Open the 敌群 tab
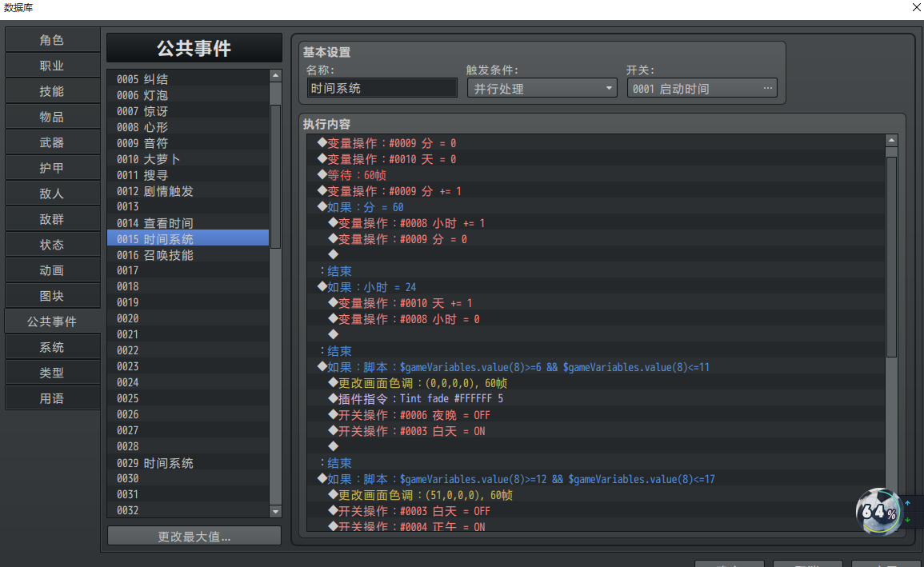This screenshot has height=567, width=924. pos(53,219)
